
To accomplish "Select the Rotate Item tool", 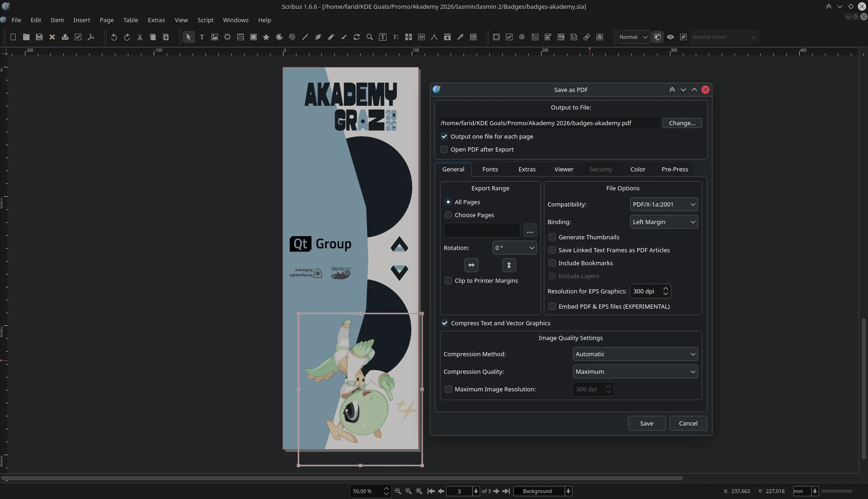I will 357,37.
